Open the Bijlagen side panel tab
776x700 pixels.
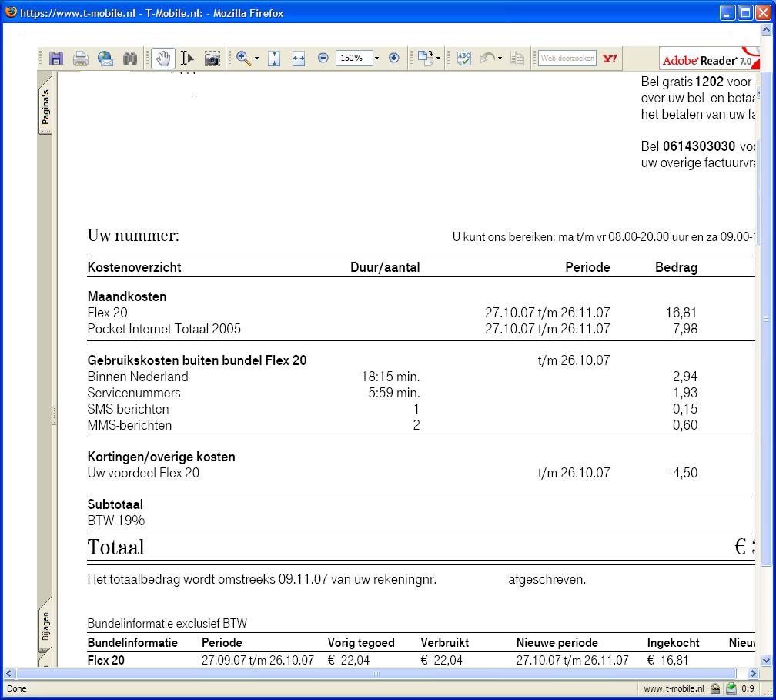[x=45, y=626]
